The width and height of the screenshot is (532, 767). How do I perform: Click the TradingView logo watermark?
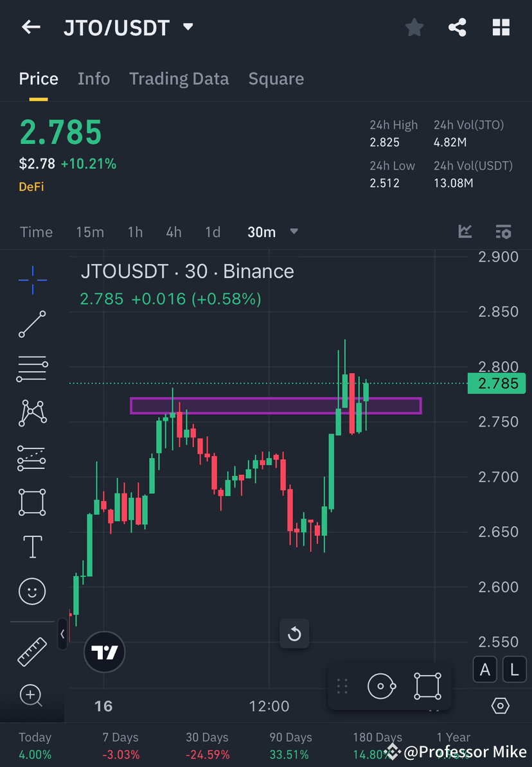pos(104,651)
